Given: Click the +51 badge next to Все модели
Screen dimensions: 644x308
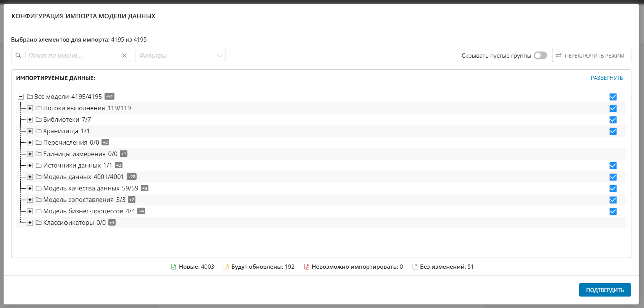Looking at the screenshot, I should click(109, 97).
